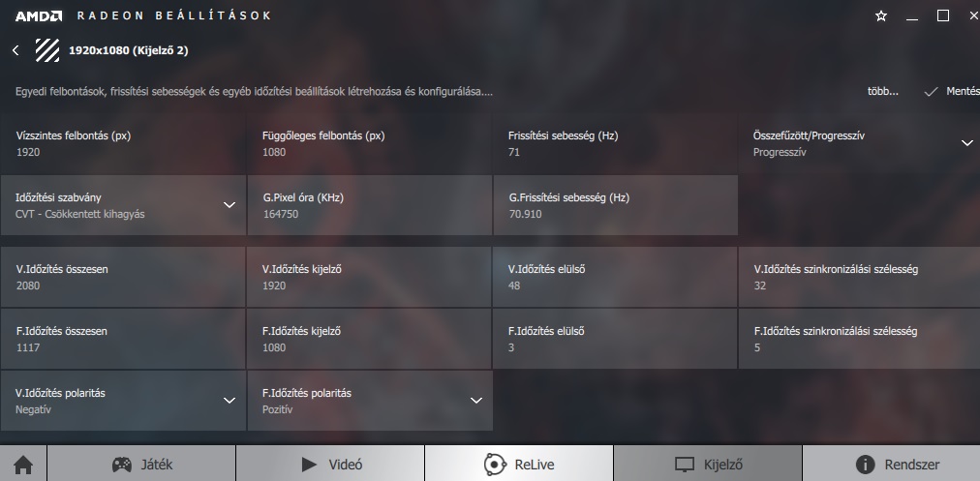The height and width of the screenshot is (481, 980).
Task: Click the striped custom resolution icon
Action: [47, 50]
